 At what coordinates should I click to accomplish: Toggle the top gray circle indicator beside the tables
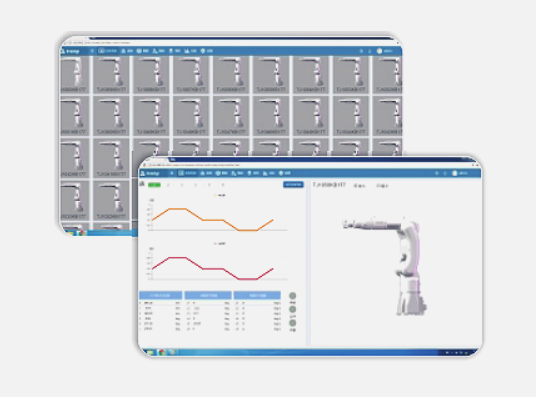tap(293, 296)
